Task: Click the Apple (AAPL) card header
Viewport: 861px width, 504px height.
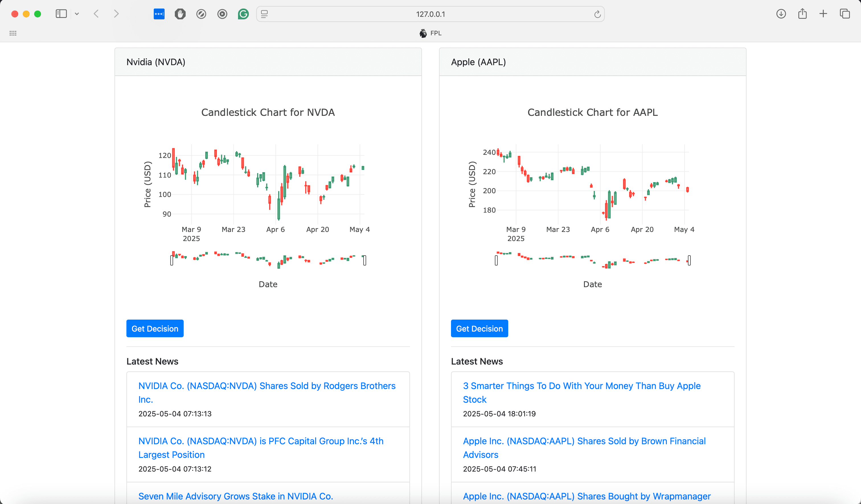Action: pyautogui.click(x=593, y=62)
